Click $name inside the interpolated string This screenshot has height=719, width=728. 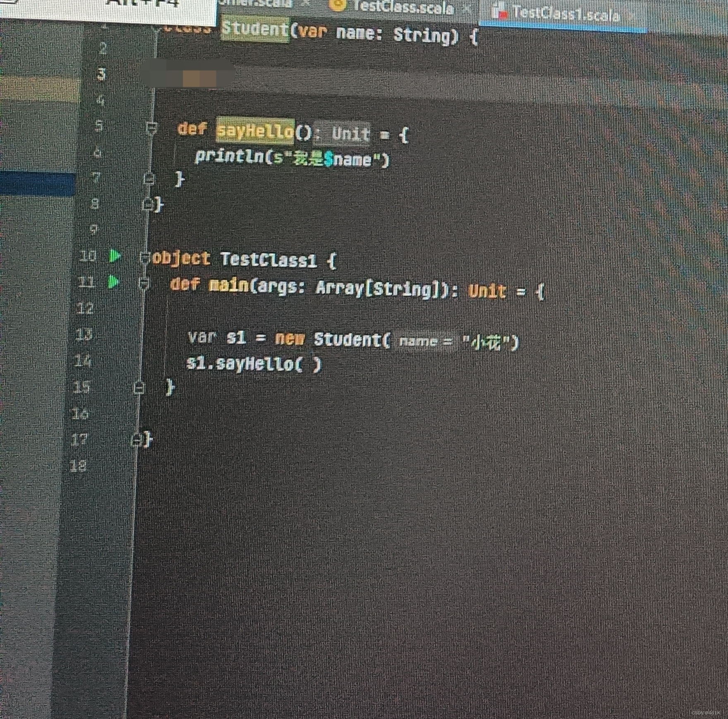[x=348, y=159]
